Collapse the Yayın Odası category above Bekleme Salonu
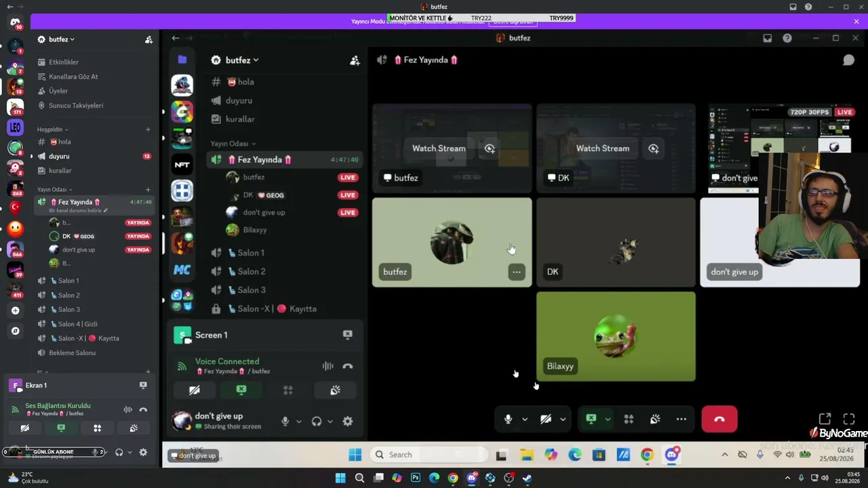The width and height of the screenshot is (868, 488). tap(55, 190)
